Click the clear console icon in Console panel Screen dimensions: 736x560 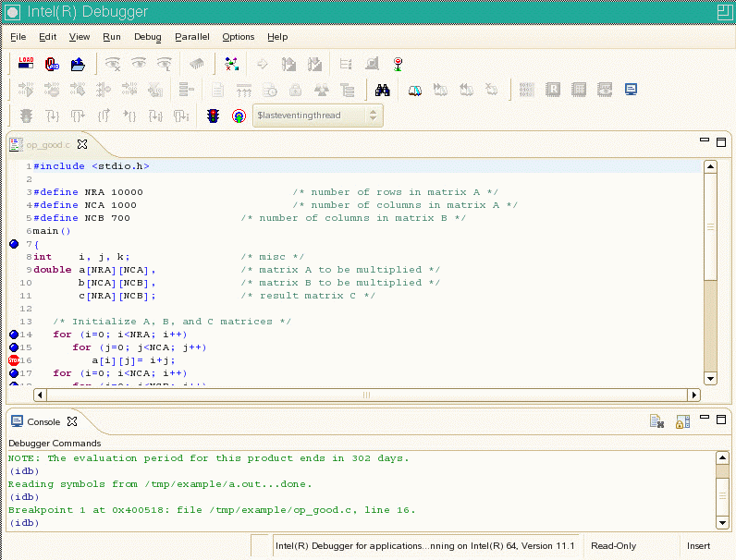click(656, 421)
